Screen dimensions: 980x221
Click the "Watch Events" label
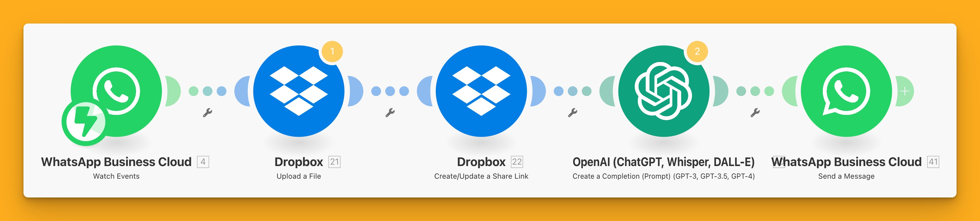click(x=116, y=176)
